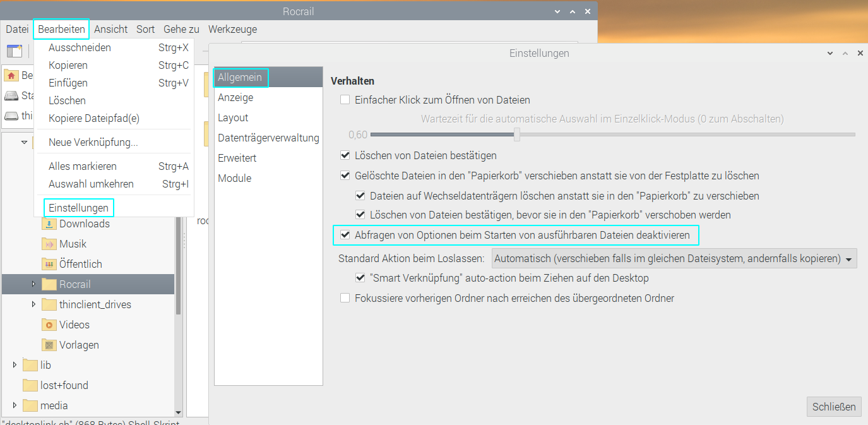Uncheck Smart Verknüpfung auto-action checkbox
This screenshot has width=868, height=425.
tap(360, 278)
